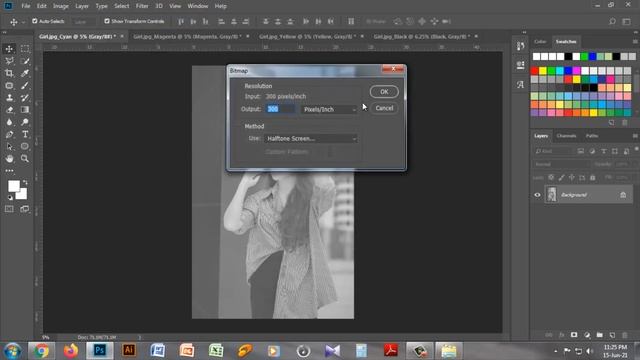
Task: Toggle lock image pixels brush icon
Action: click(562, 177)
